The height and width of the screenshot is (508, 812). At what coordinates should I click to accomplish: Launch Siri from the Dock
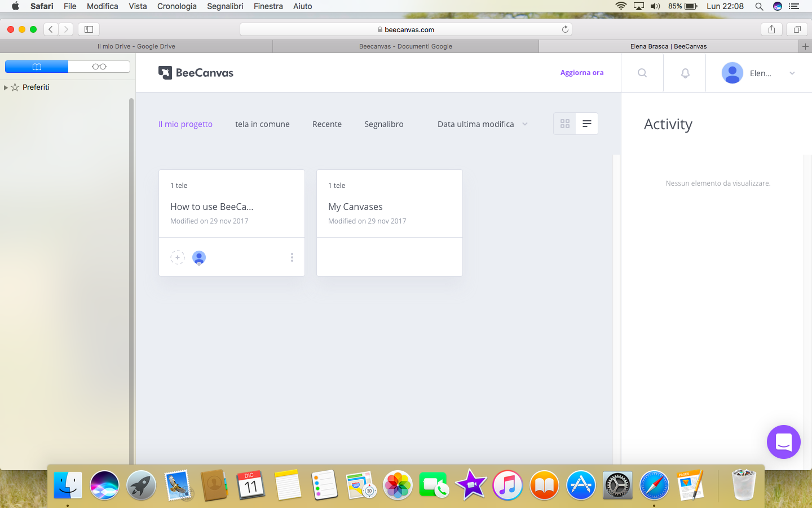[x=104, y=485]
